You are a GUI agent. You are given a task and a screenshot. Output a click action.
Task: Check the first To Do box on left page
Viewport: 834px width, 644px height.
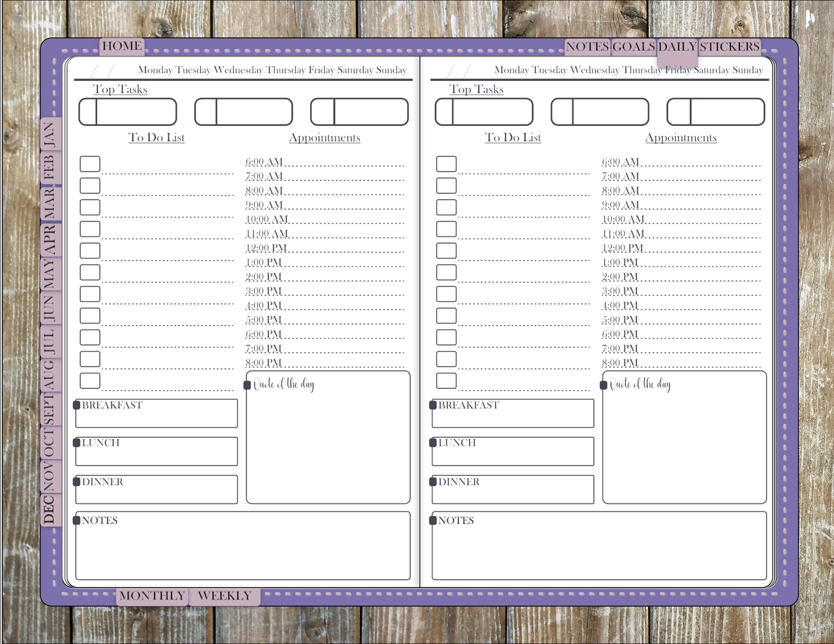coord(90,163)
